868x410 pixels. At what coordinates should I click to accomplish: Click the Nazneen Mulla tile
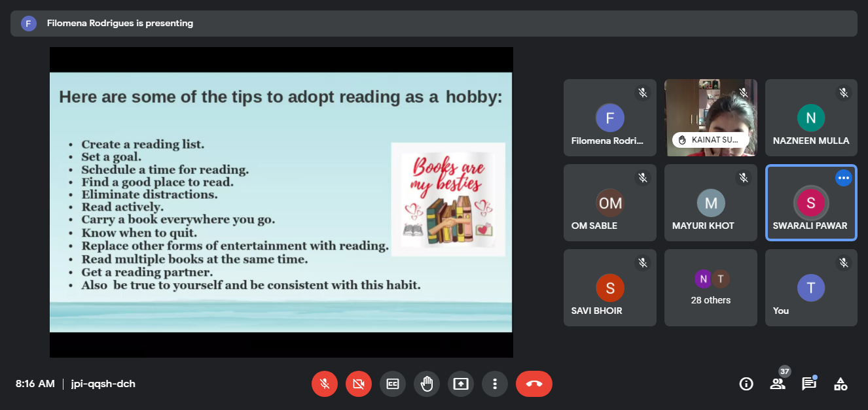tap(810, 118)
